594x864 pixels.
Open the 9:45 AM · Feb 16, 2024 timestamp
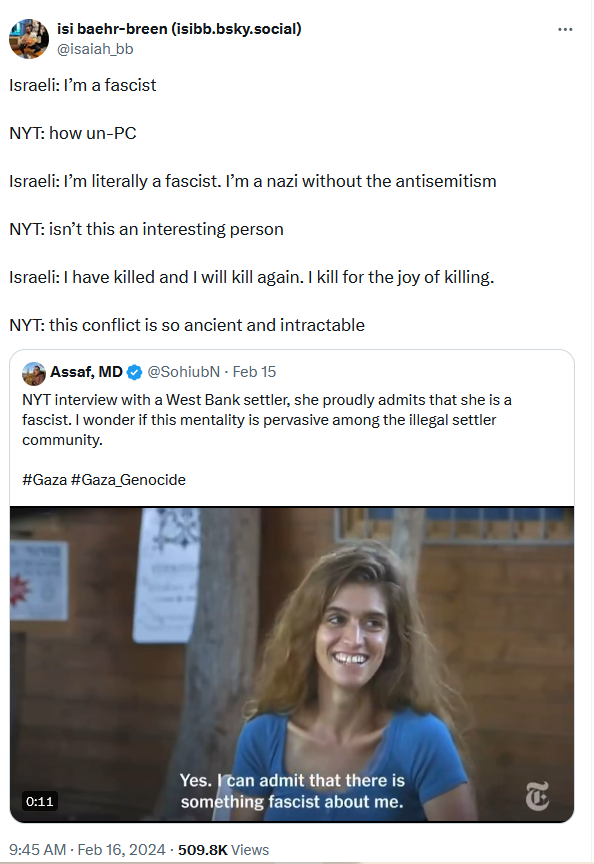(87, 850)
